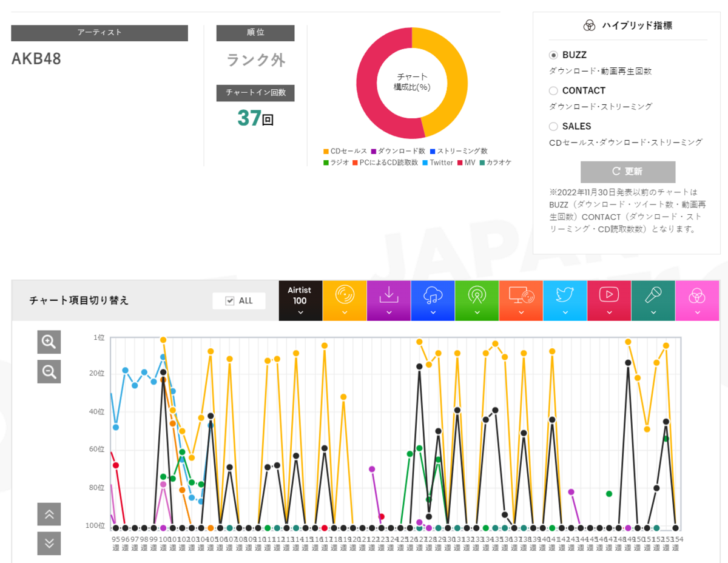Click the Twitter legend entry

point(437,163)
